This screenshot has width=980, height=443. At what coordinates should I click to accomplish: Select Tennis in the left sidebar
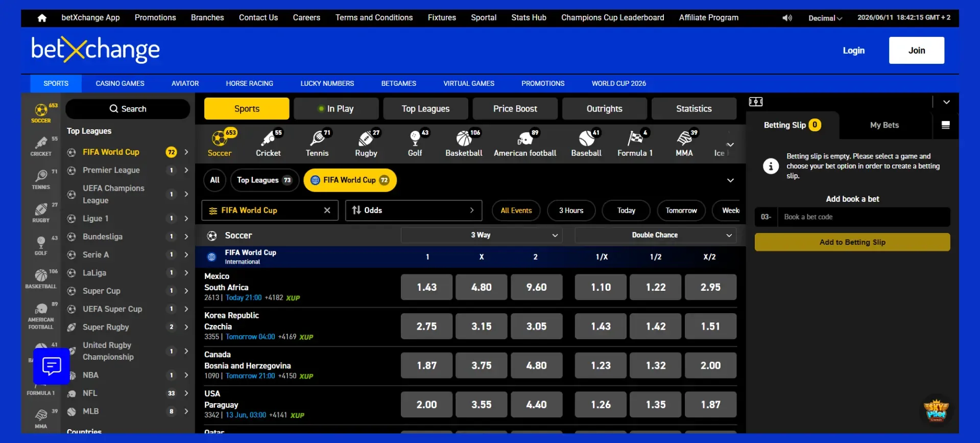41,179
